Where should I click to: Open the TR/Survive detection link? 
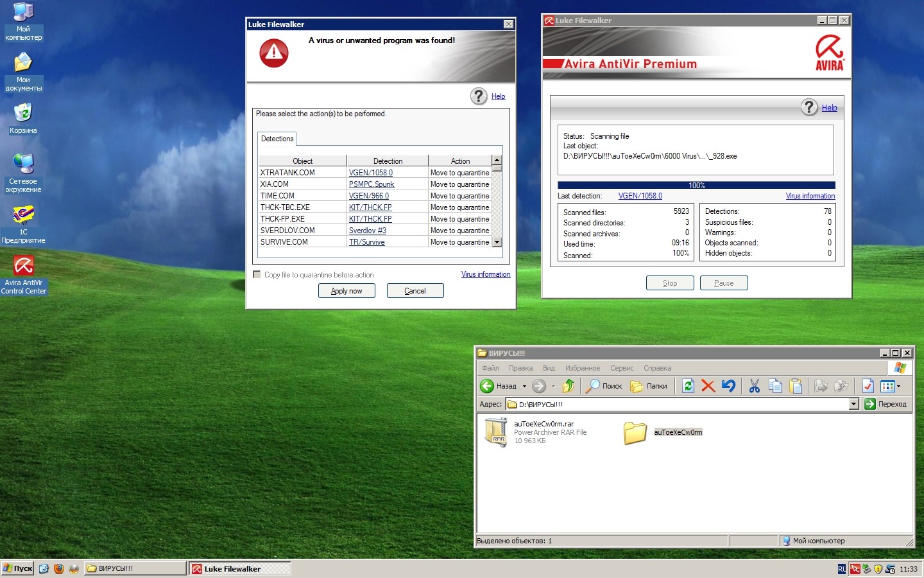click(x=366, y=242)
